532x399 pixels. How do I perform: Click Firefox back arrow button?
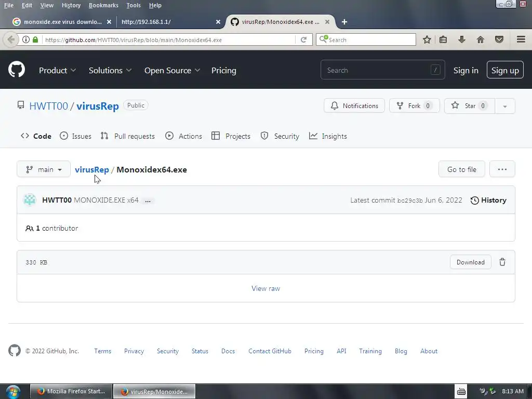10,39
